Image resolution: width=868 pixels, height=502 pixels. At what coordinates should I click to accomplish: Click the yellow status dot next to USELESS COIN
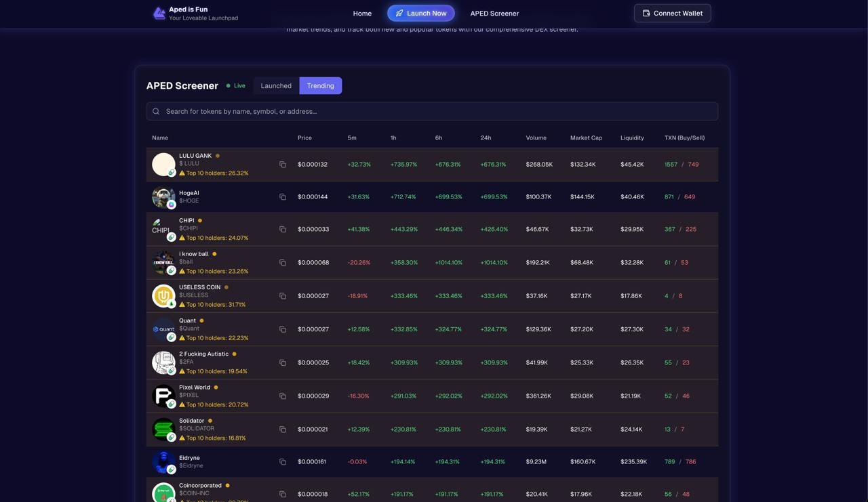click(x=226, y=287)
